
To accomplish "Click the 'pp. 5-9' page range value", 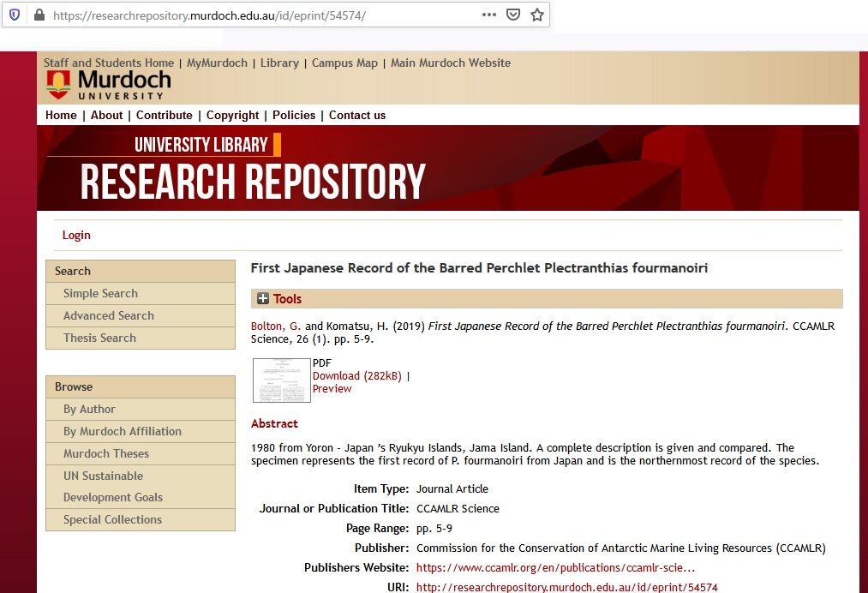I will (434, 528).
